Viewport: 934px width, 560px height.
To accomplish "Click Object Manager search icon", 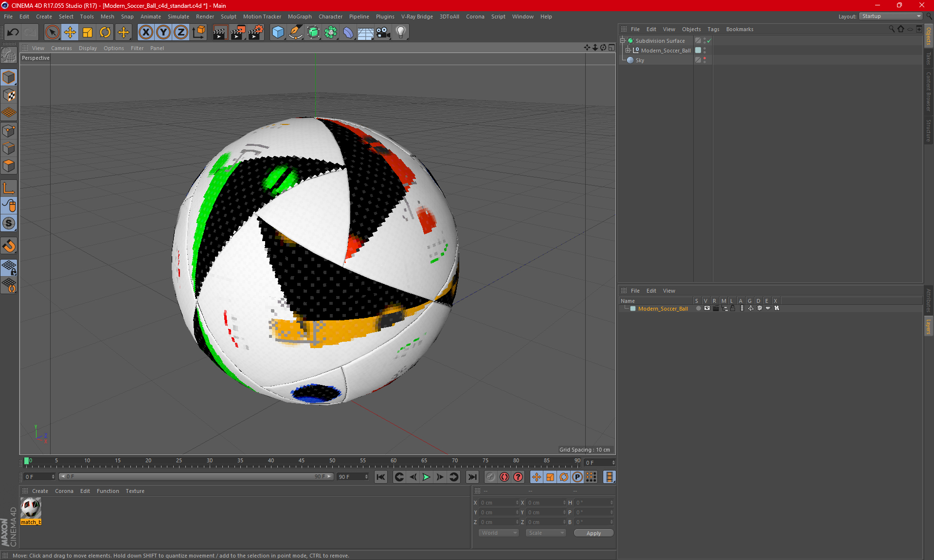I will pos(892,29).
